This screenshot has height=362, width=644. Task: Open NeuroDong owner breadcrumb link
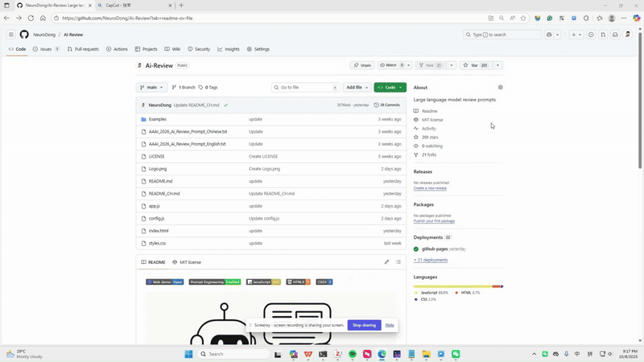click(44, 35)
